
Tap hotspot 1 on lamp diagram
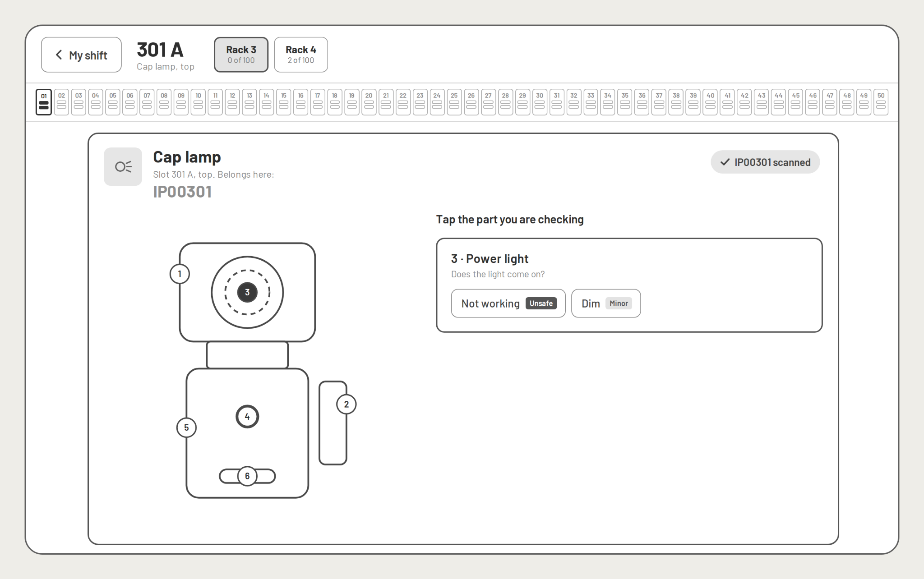pos(180,274)
